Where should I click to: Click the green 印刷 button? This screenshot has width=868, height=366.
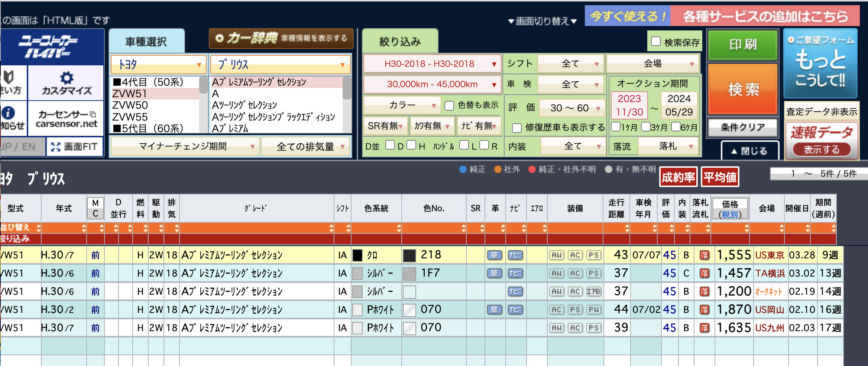click(742, 45)
